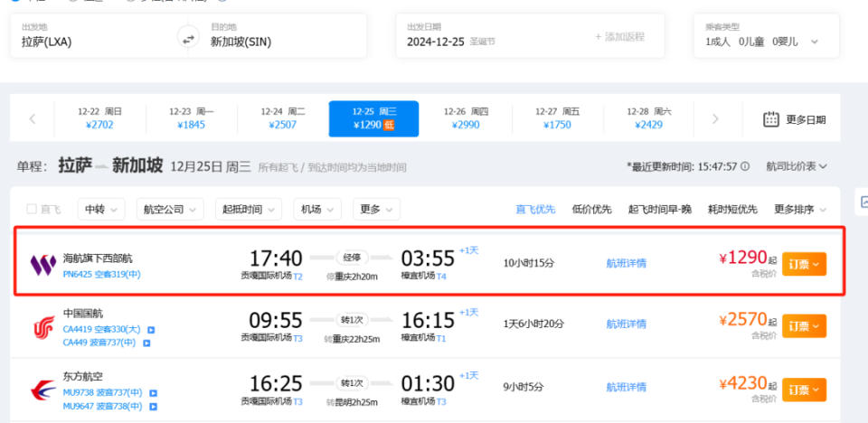Viewport: 868px width, 423px height.
Task: Click departure time 17:40
Action: 276,258
